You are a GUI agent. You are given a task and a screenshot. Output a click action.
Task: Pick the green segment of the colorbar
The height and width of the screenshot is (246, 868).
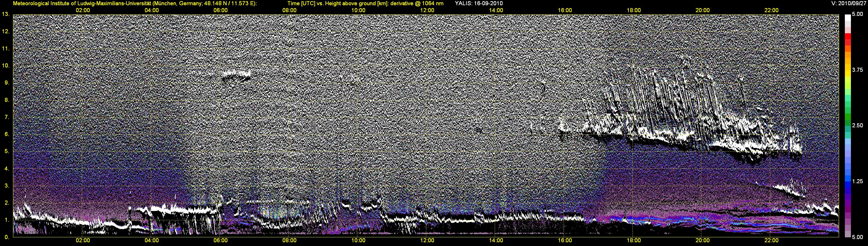(848, 116)
